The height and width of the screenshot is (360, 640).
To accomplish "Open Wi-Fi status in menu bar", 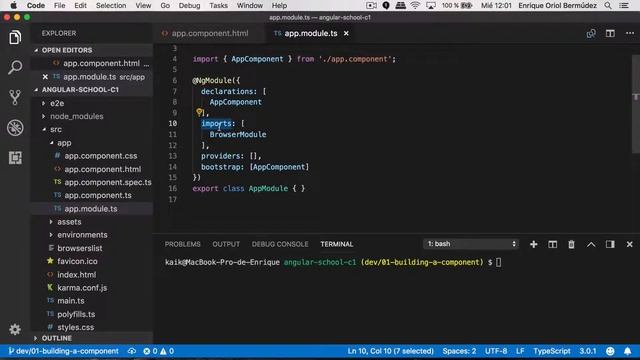I will pos(415,5).
